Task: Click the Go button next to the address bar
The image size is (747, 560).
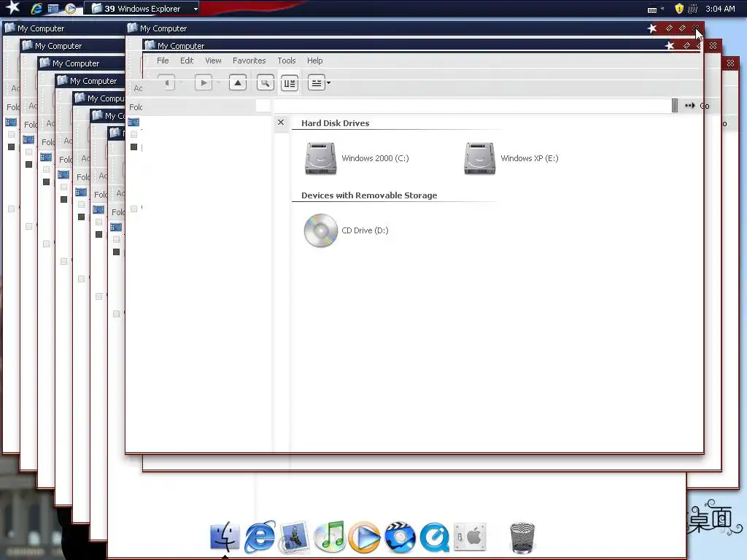Action: click(697, 105)
